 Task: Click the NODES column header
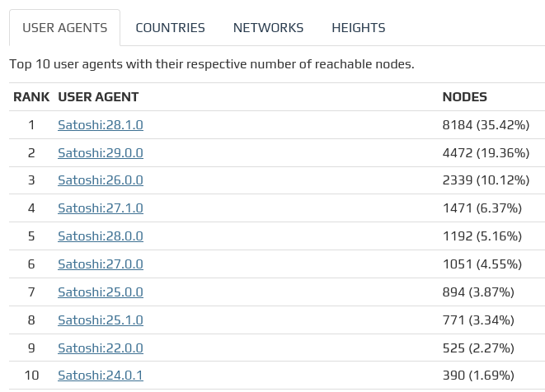pyautogui.click(x=465, y=97)
